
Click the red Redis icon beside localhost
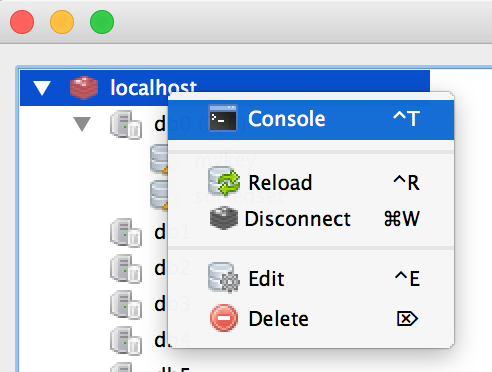tap(84, 88)
